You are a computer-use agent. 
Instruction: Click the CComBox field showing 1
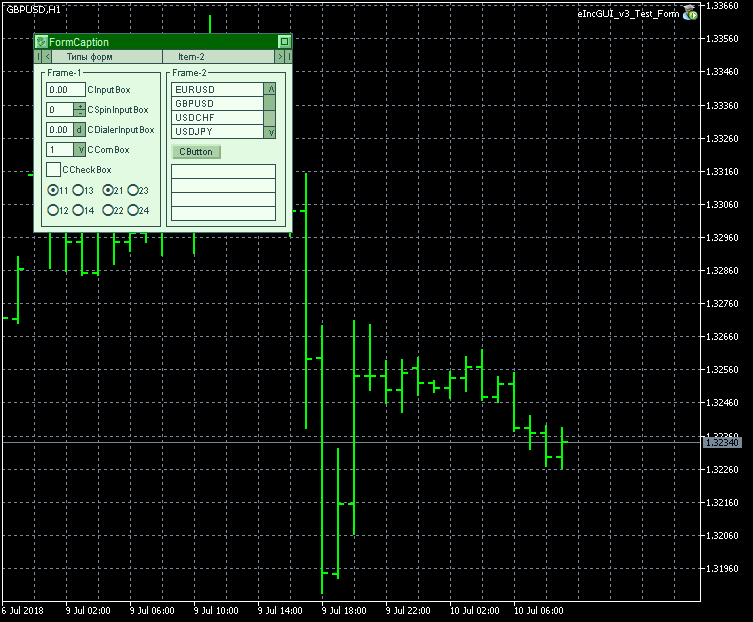pos(60,150)
